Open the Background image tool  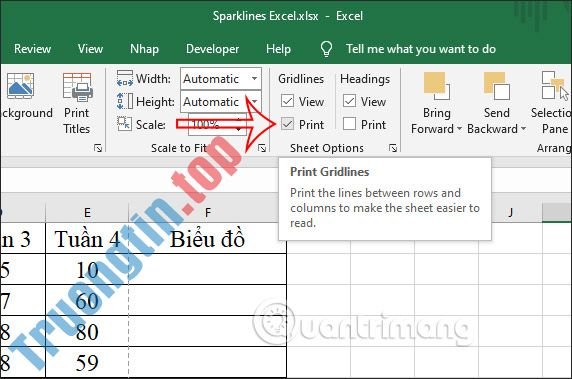point(20,86)
